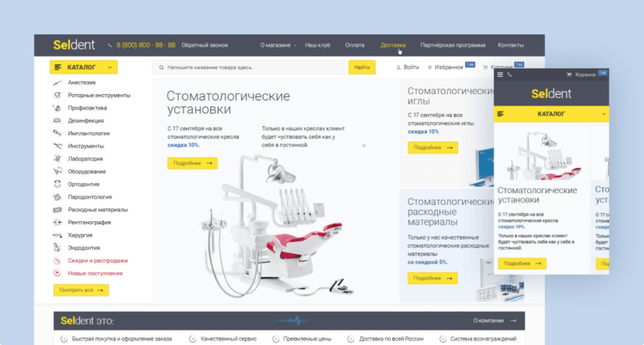Screen dimensions: 644x345
Task: Click the icon beside Инструменты
Action: pyautogui.click(x=57, y=146)
